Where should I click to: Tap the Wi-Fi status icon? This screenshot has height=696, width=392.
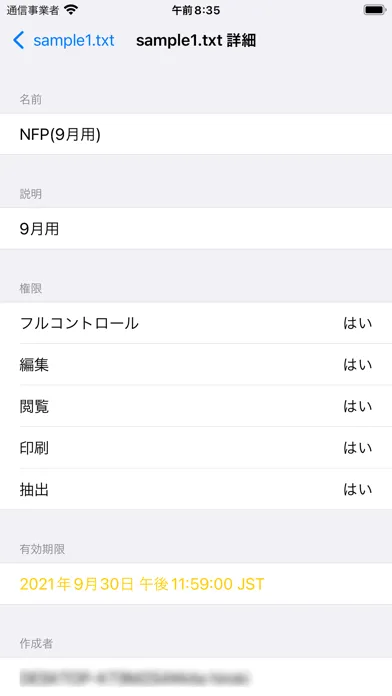coord(71,10)
